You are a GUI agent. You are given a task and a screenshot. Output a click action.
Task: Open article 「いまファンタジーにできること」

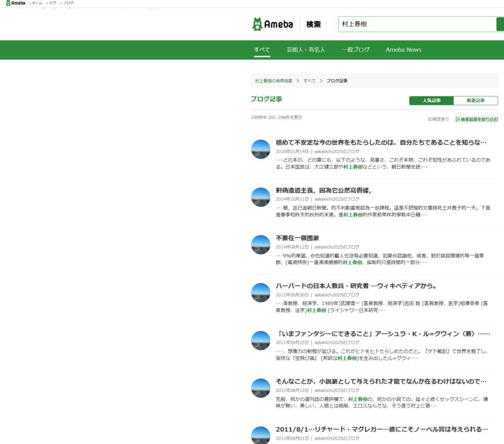pyautogui.click(x=383, y=334)
